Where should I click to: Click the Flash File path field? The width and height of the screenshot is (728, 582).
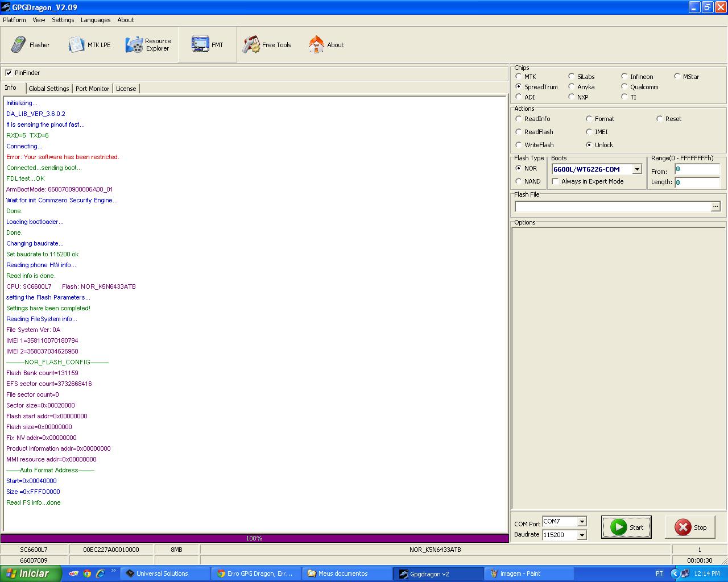click(613, 206)
